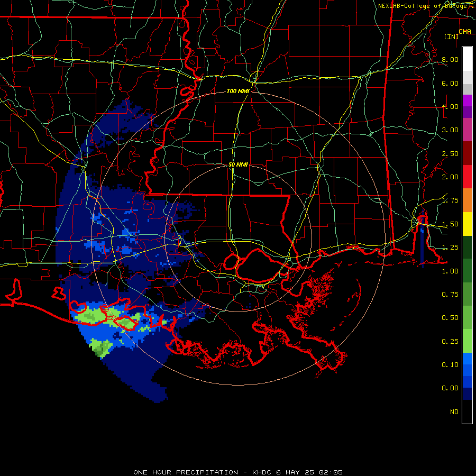The width and height of the screenshot is (476, 476).
Task: Click the orange 1.75 inch legend swatch
Action: point(467,200)
